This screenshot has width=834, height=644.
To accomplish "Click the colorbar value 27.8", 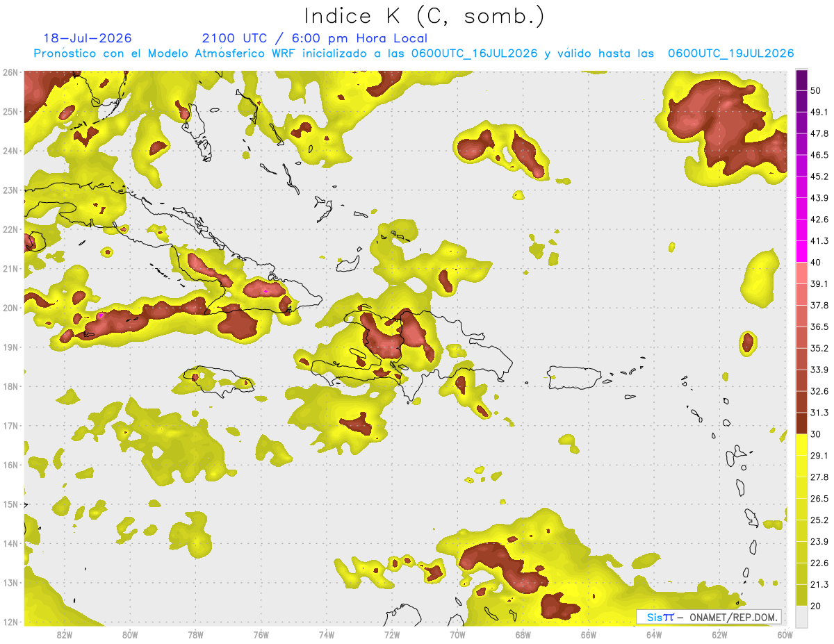I will click(819, 477).
